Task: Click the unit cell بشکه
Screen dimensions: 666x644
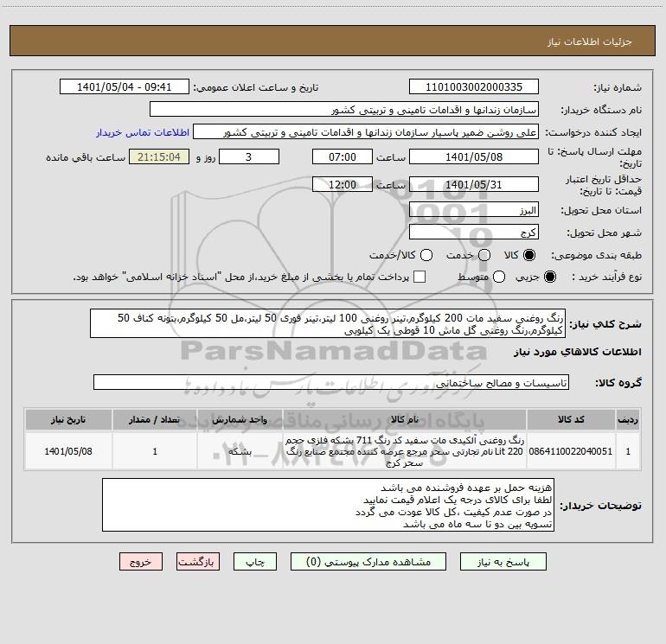Action: point(240,451)
